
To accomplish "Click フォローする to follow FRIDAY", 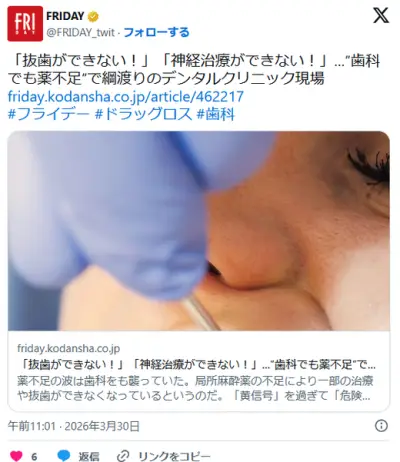I will point(156,32).
